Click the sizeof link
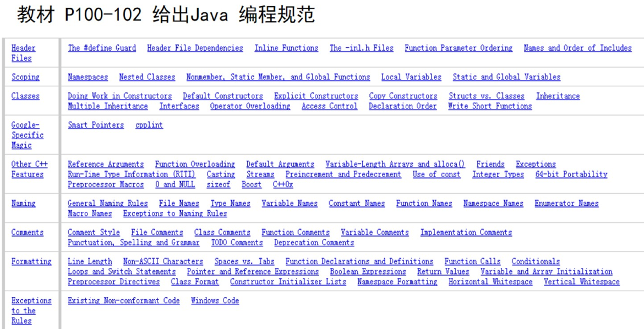This screenshot has height=329, width=644. pos(219,184)
